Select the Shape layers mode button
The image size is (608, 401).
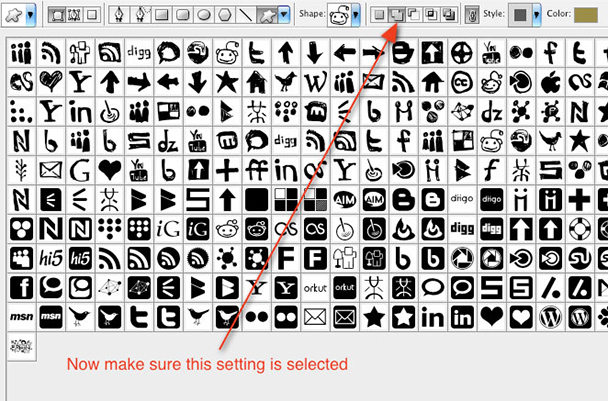[x=57, y=15]
